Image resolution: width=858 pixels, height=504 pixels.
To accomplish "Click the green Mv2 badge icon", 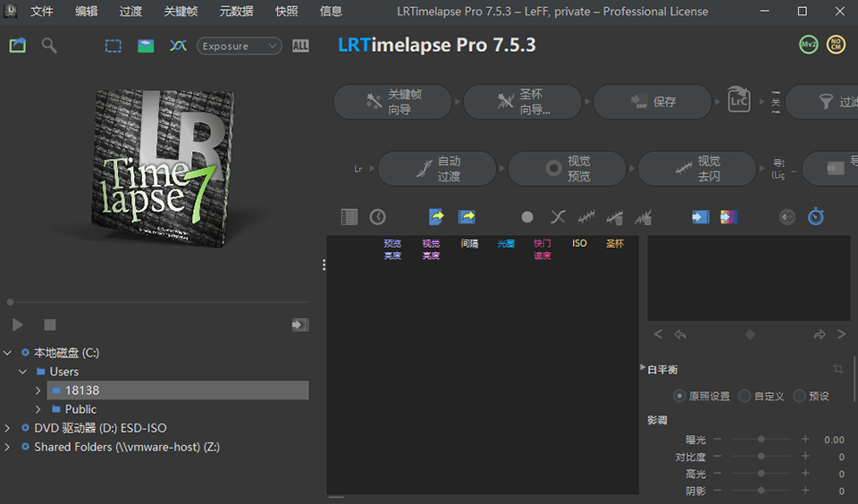I will 808,45.
